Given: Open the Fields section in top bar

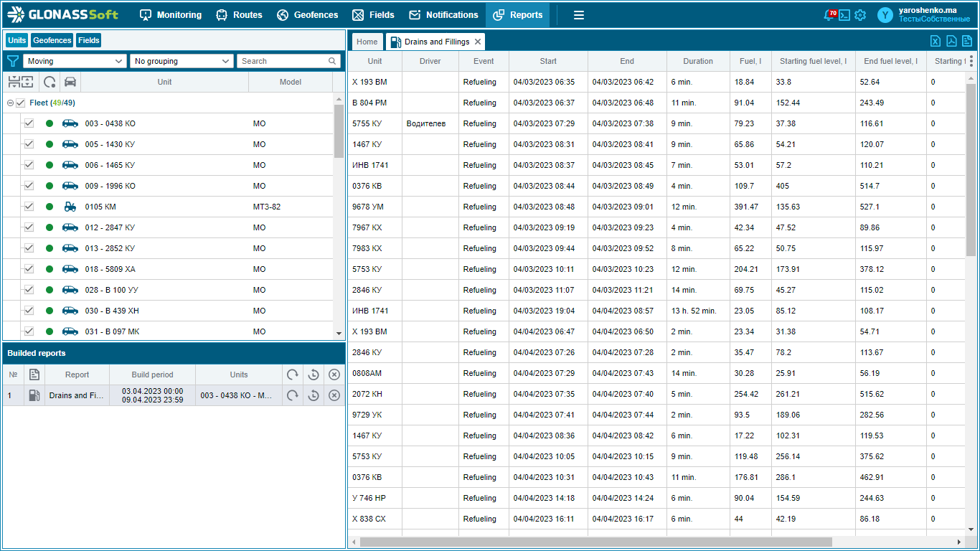Looking at the screenshot, I should 372,15.
